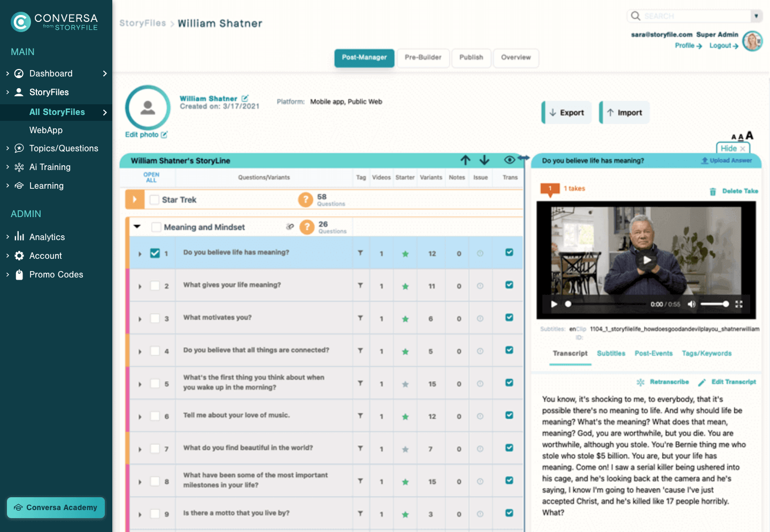Move selected question up with up arrow
Screen dimensions: 770x532
point(465,160)
